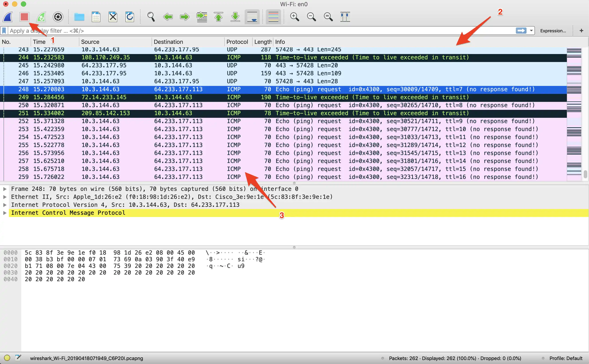
Task: Select packet 249 from 72.14.233.145
Action: [x=283, y=97]
